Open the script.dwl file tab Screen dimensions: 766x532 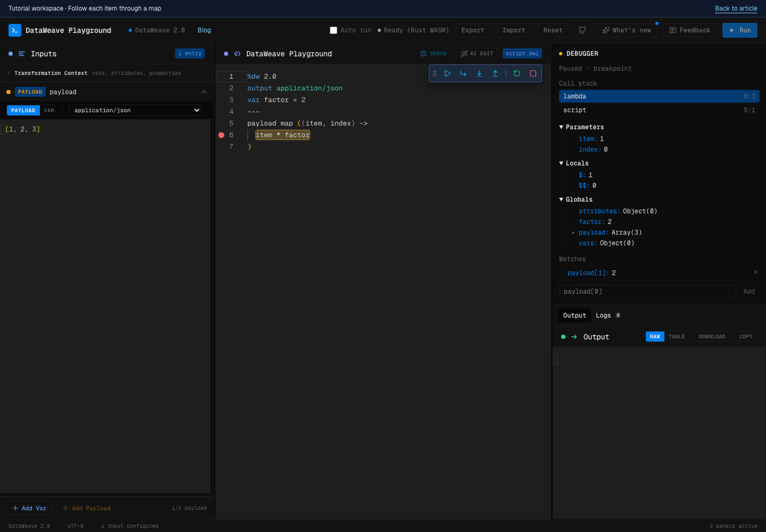pos(522,54)
